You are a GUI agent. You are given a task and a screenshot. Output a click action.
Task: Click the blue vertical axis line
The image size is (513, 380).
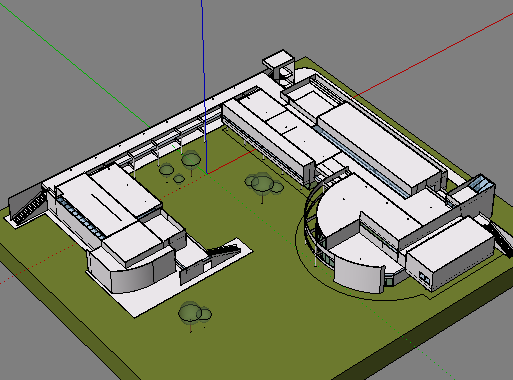click(204, 87)
